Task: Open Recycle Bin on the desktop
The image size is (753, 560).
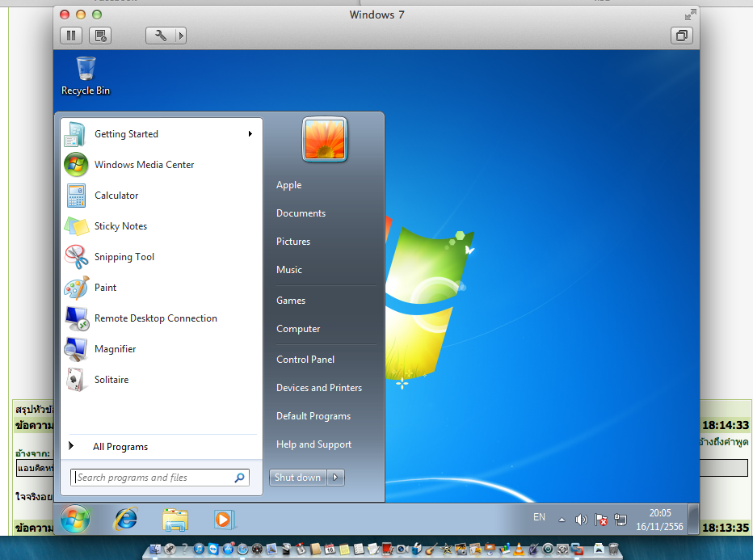Action: pyautogui.click(x=86, y=76)
